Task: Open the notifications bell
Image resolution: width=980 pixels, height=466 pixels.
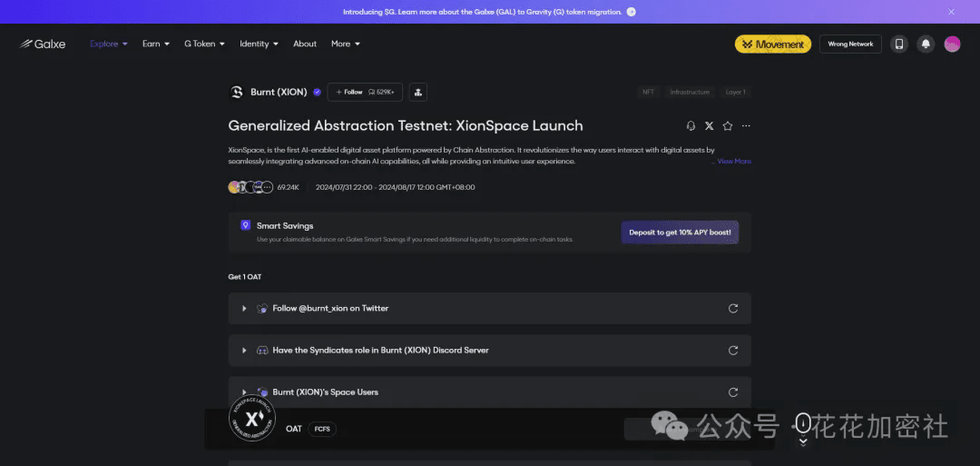Action: click(926, 44)
